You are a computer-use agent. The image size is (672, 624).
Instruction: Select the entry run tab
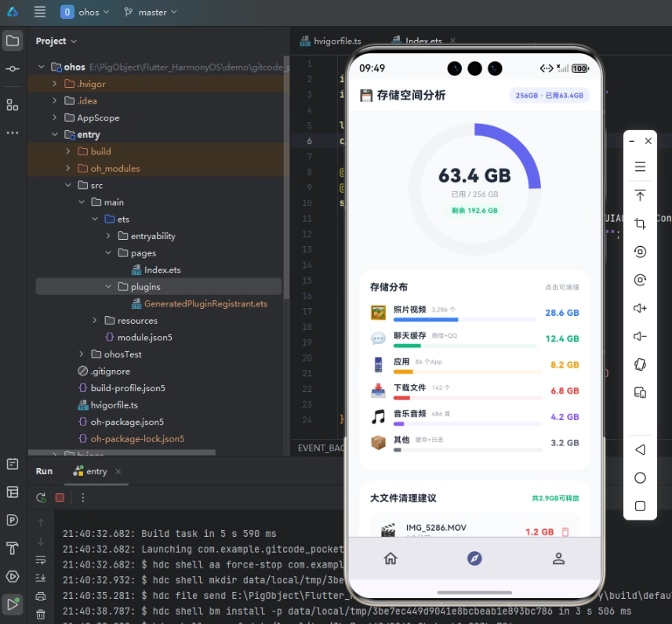click(90, 471)
